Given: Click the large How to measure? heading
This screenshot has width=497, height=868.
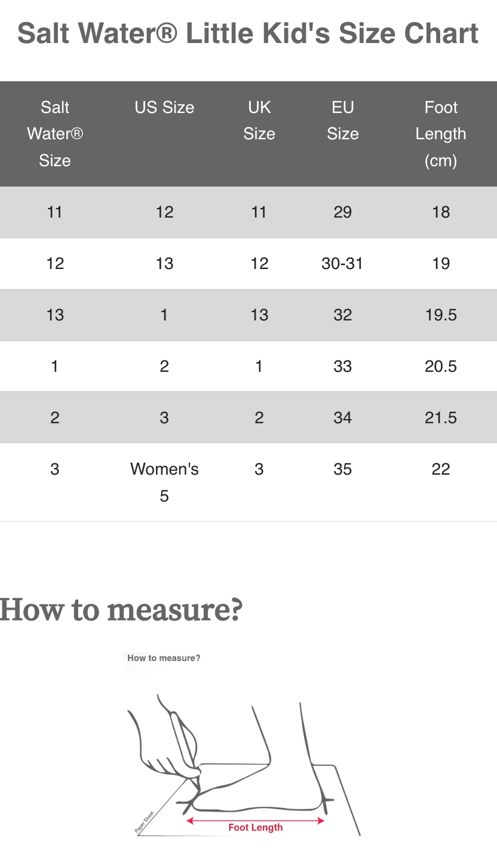Looking at the screenshot, I should [121, 610].
